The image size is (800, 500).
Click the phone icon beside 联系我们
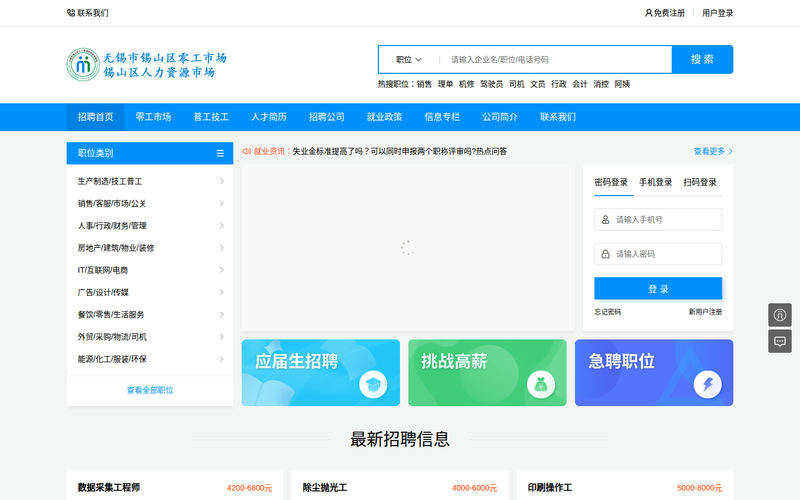tap(71, 13)
